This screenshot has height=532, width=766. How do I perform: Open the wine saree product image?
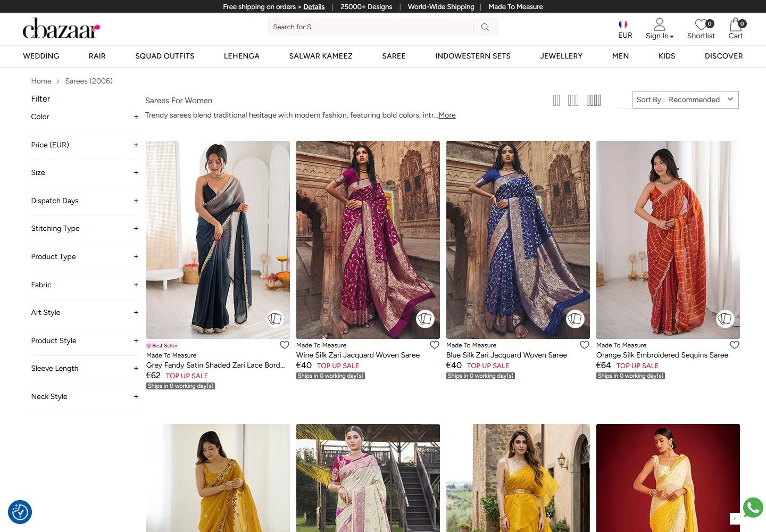point(368,239)
